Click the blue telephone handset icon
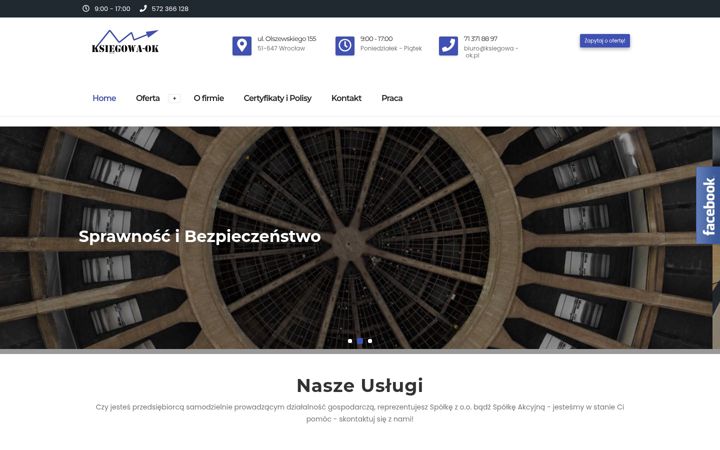This screenshot has height=450, width=720. [448, 46]
